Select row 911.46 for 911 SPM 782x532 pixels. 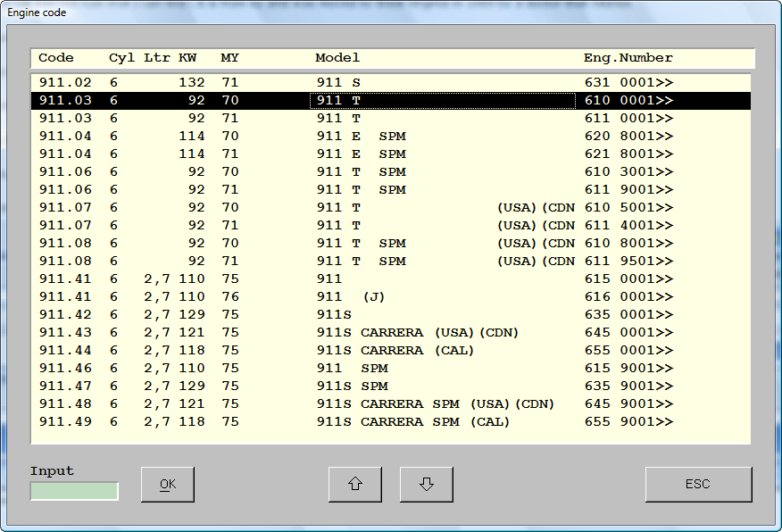(x=390, y=368)
